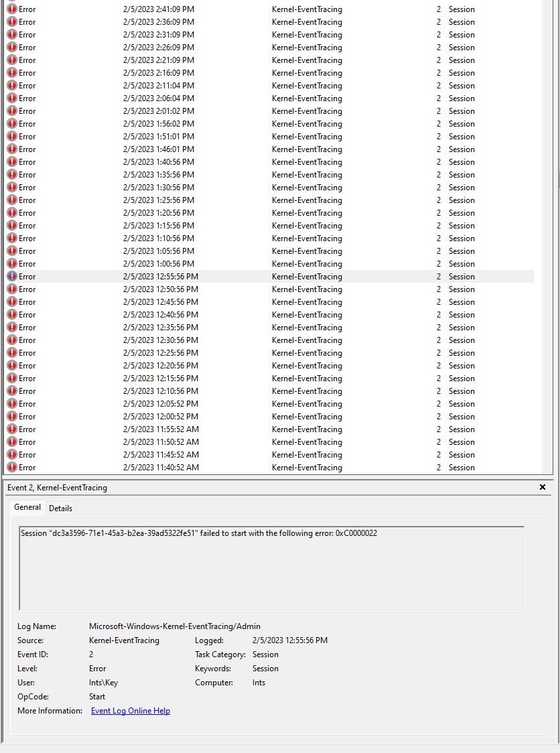
Task: Click the Task Category value Session
Action: (265, 655)
